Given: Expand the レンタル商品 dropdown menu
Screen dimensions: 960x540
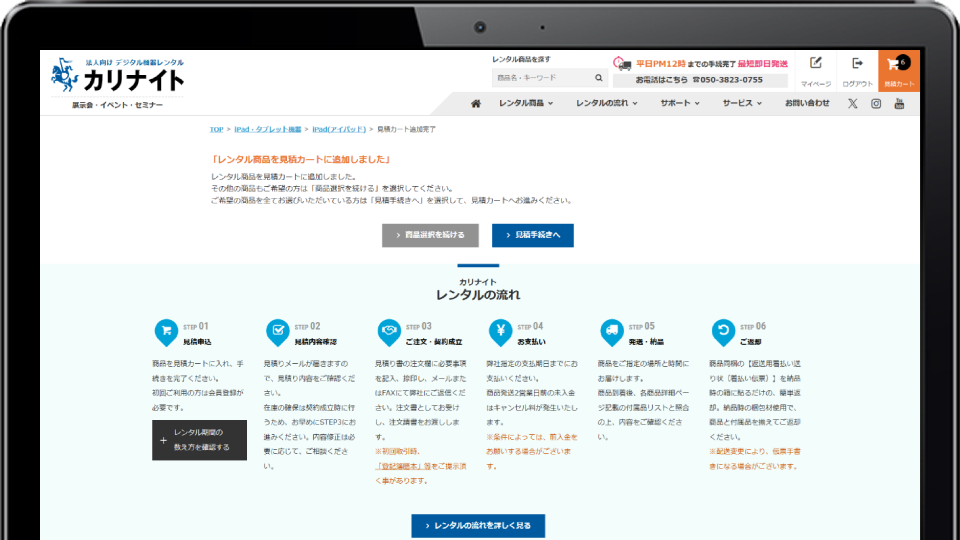Looking at the screenshot, I should pos(525,103).
